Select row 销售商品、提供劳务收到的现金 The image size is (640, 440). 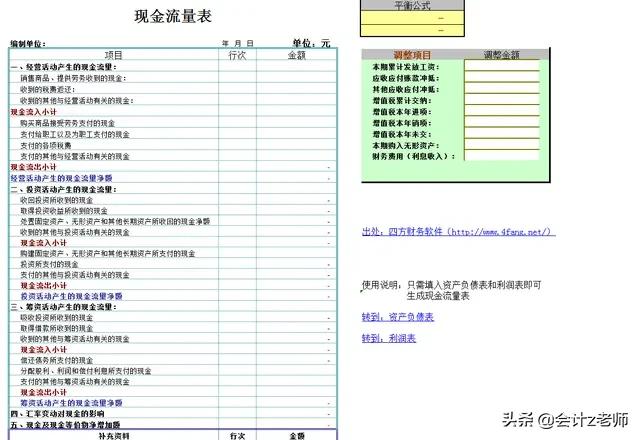[x=173, y=78]
